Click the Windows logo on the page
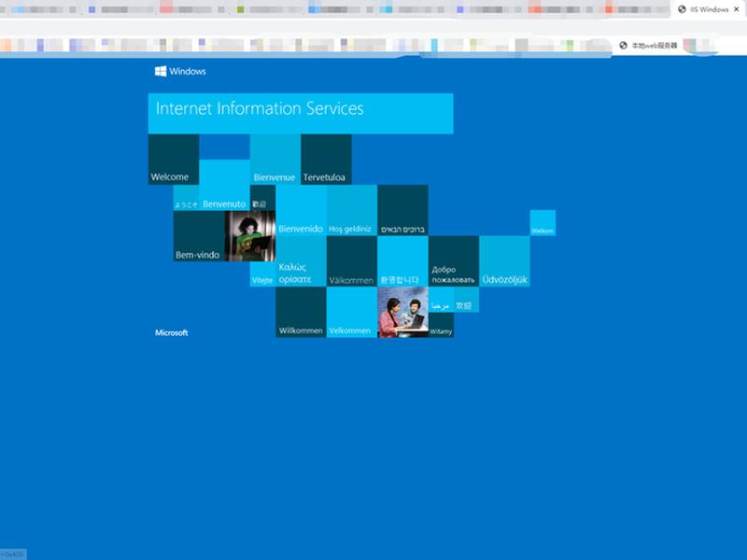747x560 pixels. coord(180,71)
